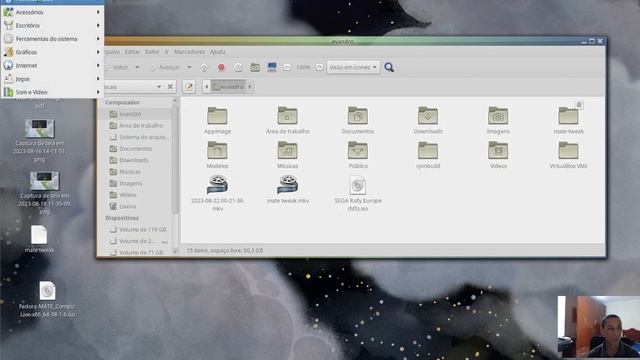
Task: Select the rpmbuild folder icon
Action: tap(428, 151)
